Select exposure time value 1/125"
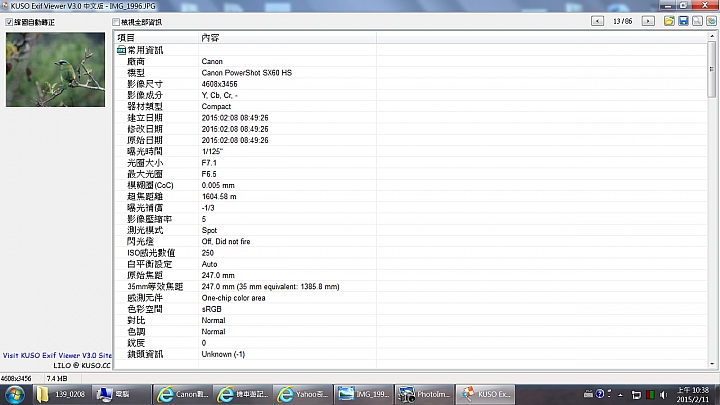The width and height of the screenshot is (720, 405). (212, 152)
